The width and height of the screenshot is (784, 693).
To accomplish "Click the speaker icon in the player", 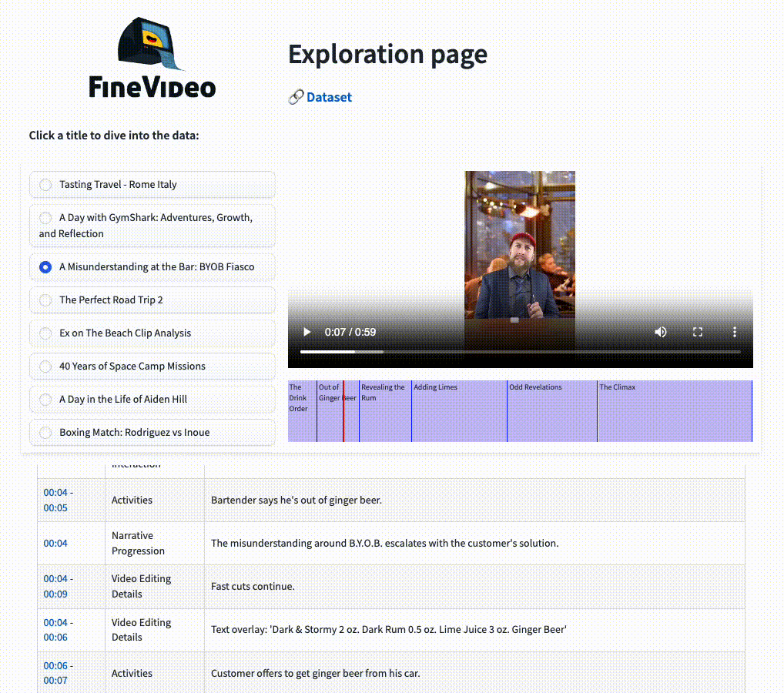I will coord(661,331).
